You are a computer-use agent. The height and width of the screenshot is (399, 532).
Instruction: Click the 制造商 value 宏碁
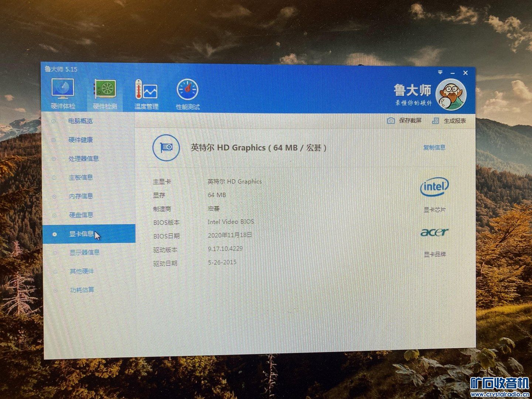214,209
